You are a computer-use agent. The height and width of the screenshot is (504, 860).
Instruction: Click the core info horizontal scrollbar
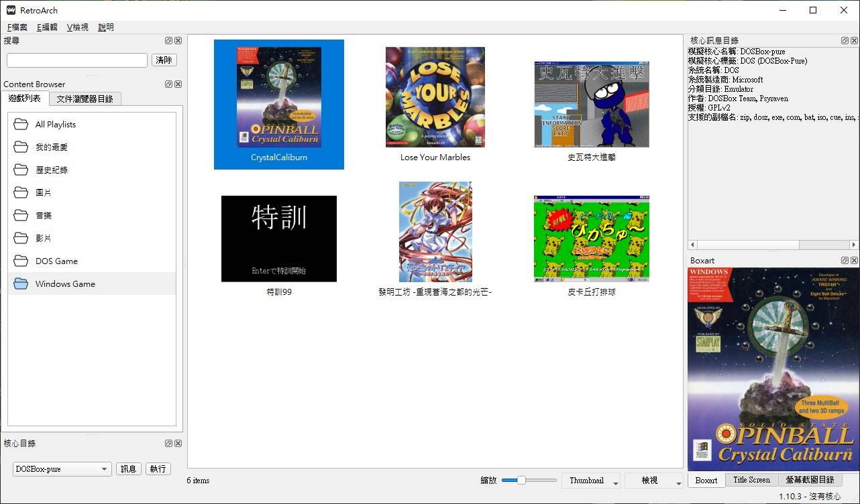[x=773, y=245]
